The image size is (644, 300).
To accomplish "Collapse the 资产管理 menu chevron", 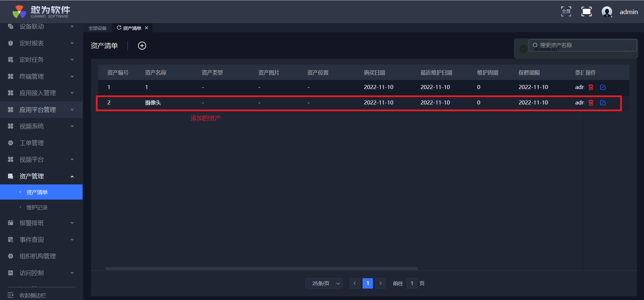I will (x=72, y=176).
